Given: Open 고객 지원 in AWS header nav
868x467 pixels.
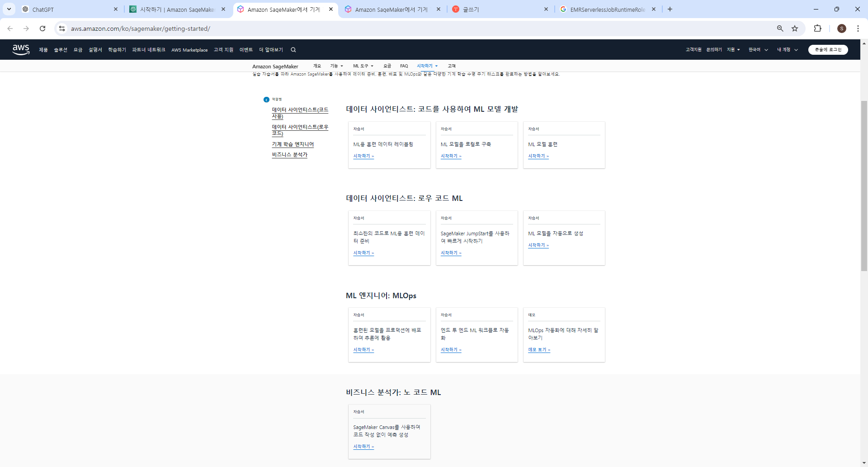Looking at the screenshot, I should [x=223, y=50].
